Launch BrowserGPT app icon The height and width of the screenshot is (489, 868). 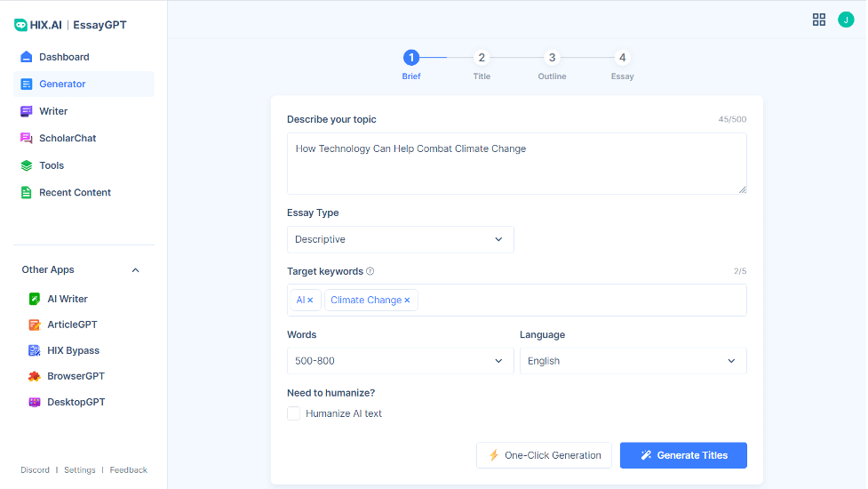[x=35, y=376]
